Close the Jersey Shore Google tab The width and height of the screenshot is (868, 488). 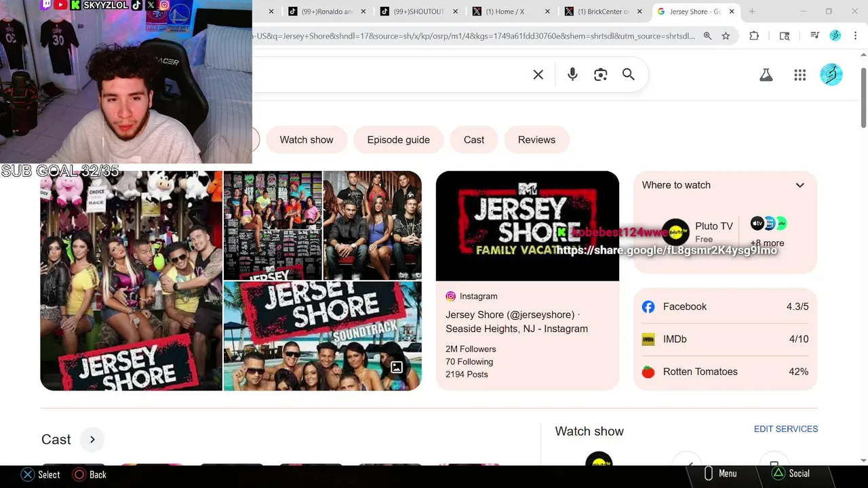click(732, 12)
